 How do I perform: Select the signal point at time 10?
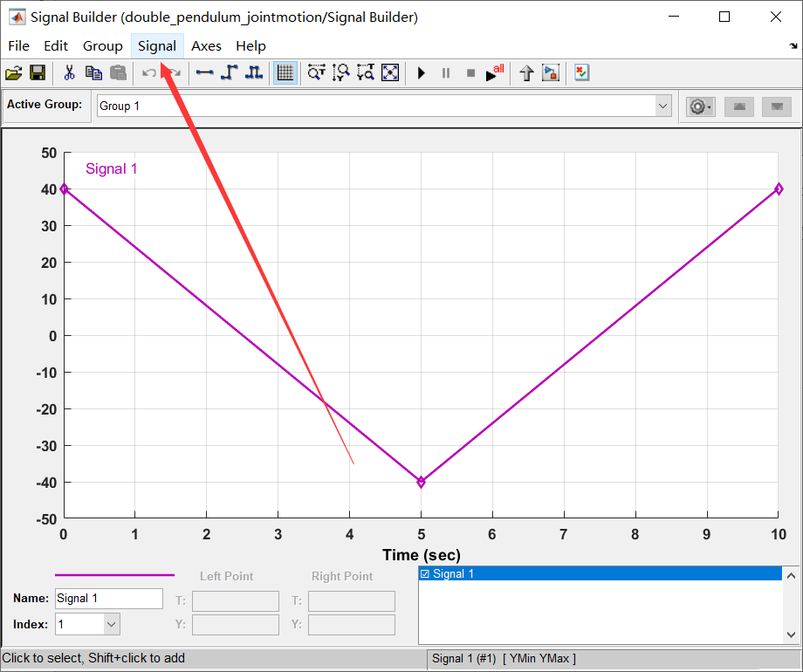point(779,189)
